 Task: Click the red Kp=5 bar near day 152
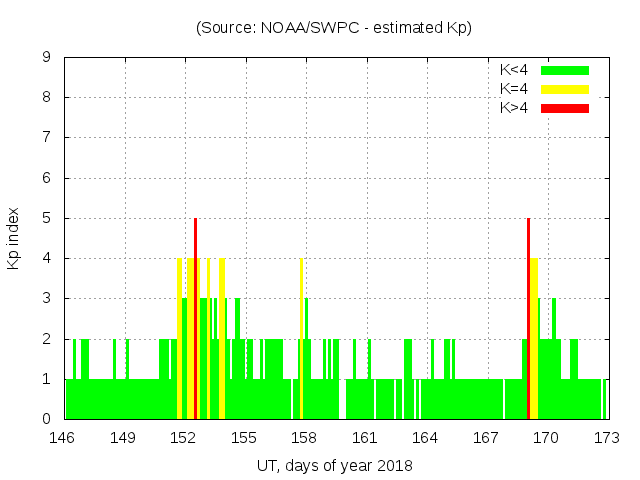coord(195,320)
